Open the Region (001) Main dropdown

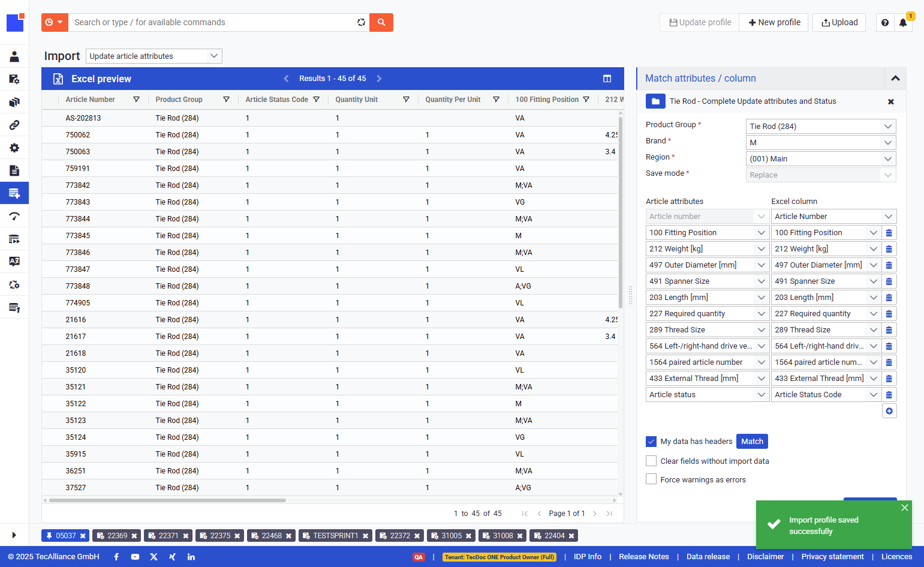coord(821,158)
